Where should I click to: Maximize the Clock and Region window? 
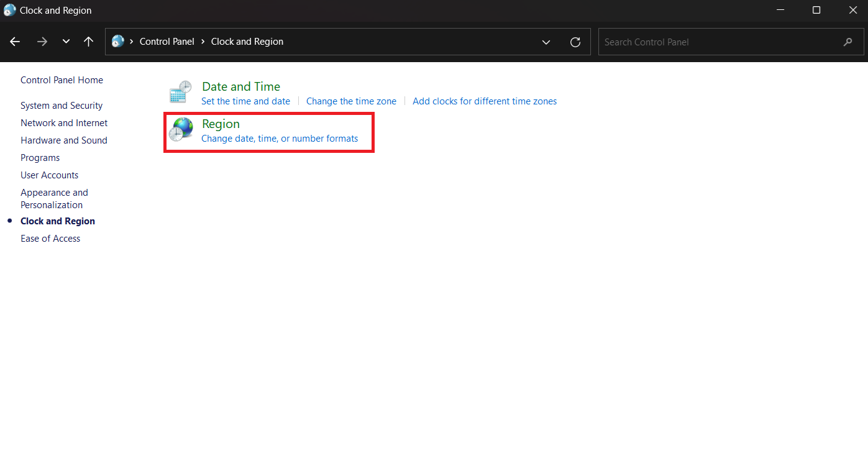[x=816, y=10]
